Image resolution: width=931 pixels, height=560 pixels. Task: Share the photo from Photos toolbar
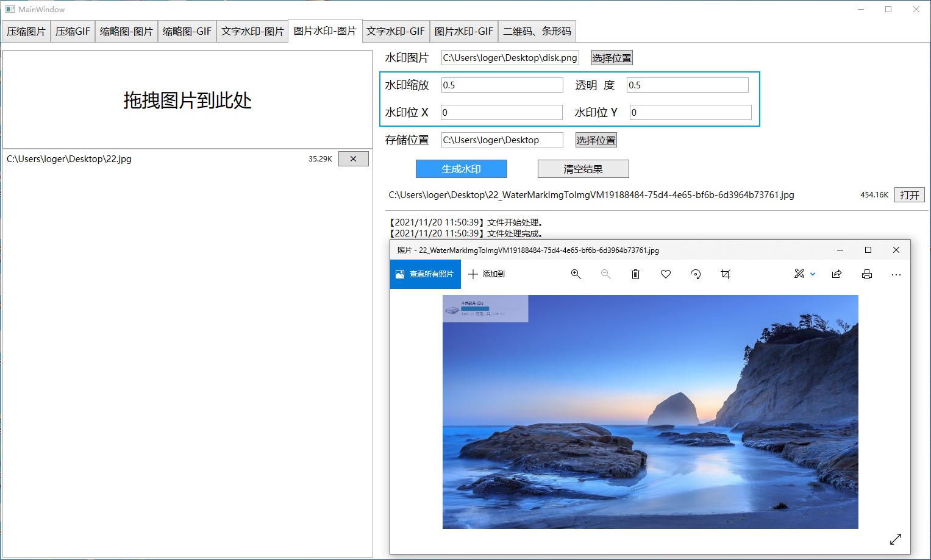coord(836,274)
